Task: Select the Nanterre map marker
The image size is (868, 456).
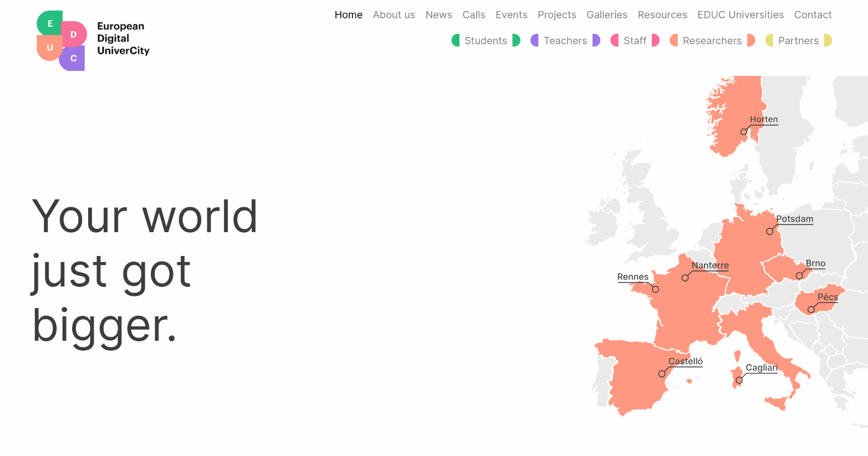Action: coord(685,278)
